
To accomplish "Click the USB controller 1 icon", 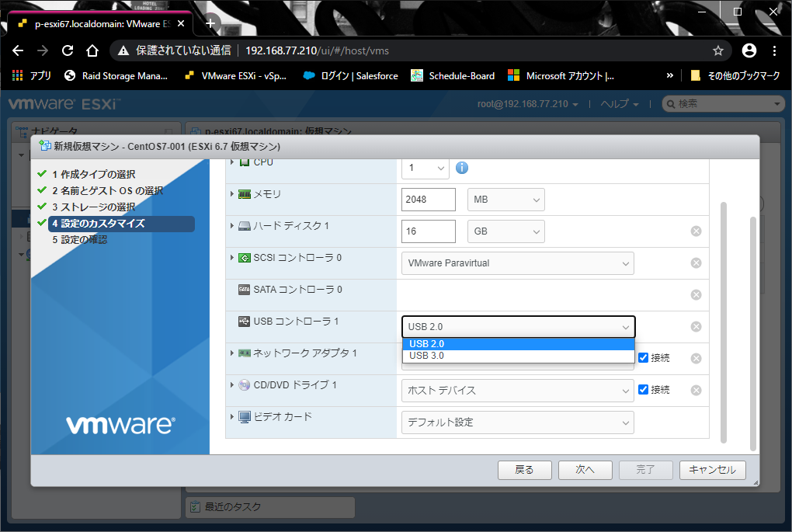I will coord(245,322).
